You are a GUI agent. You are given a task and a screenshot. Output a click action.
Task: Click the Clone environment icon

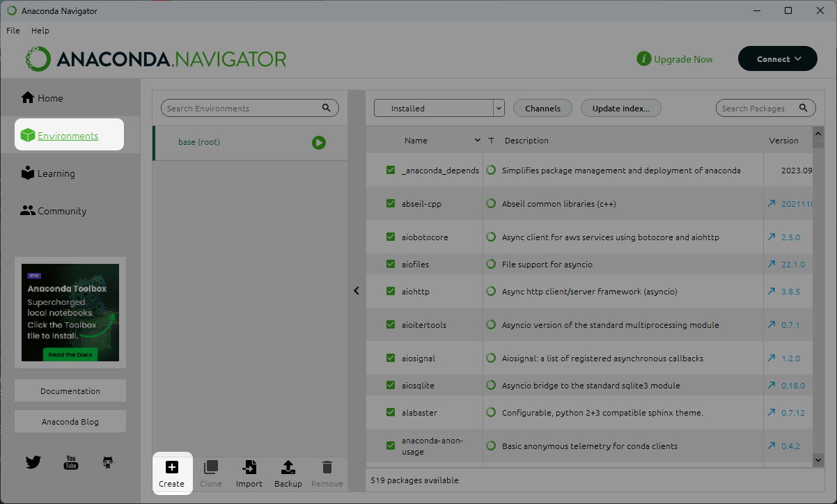[210, 467]
